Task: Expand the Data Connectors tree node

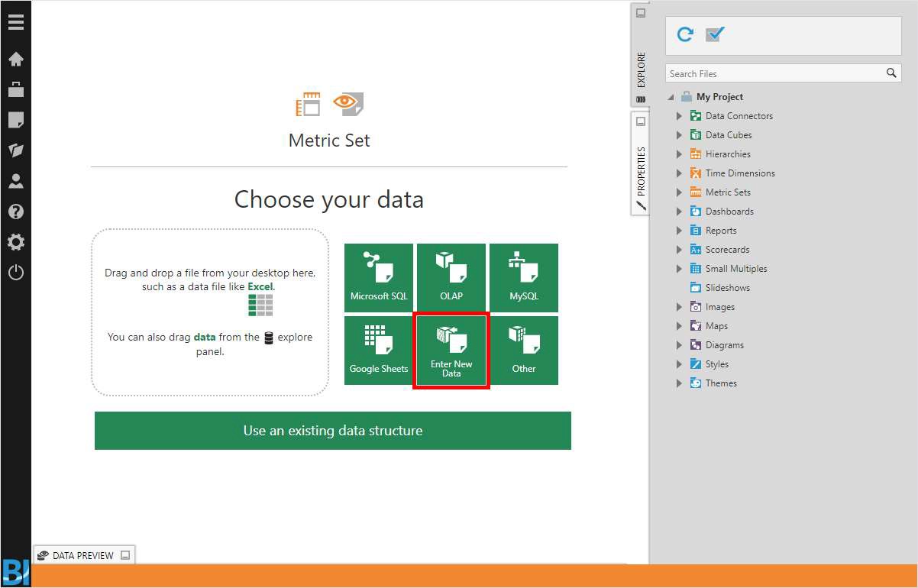Action: [x=680, y=115]
